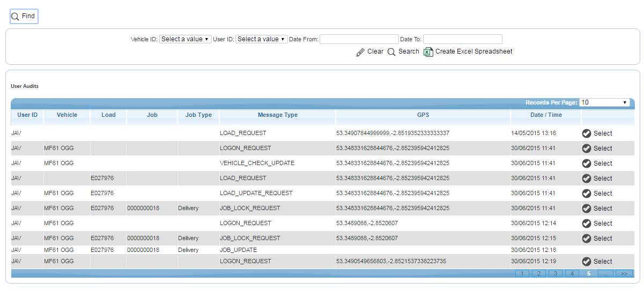Click User Audits heading
Image resolution: width=644 pixels, height=290 pixels.
click(25, 86)
